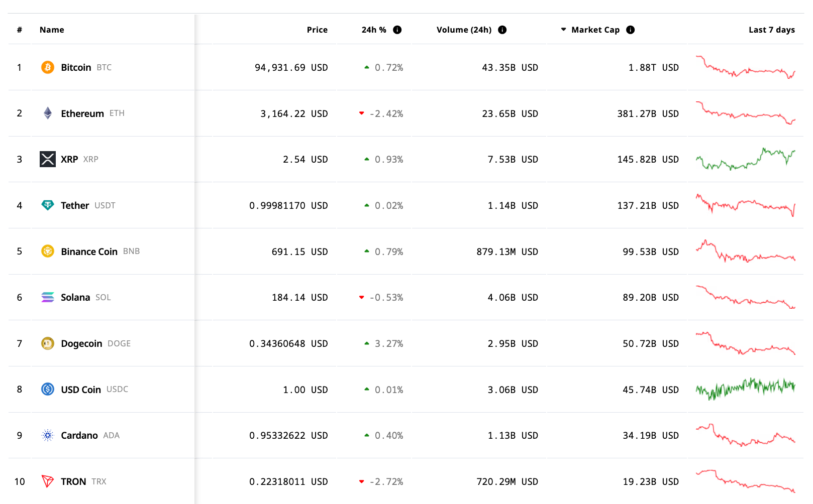View XRP 7-day sparkline chart
Screen dimensions: 813x504
click(745, 159)
